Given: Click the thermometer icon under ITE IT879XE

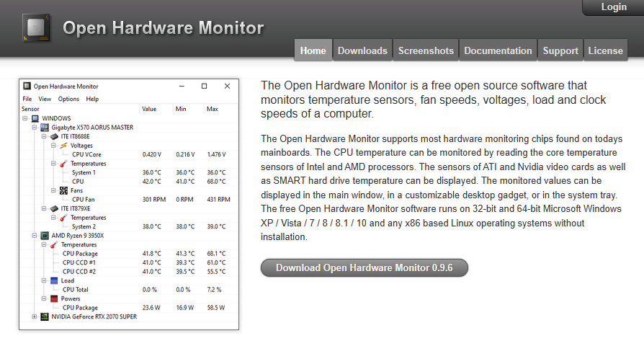Looking at the screenshot, I should pos(63,218).
